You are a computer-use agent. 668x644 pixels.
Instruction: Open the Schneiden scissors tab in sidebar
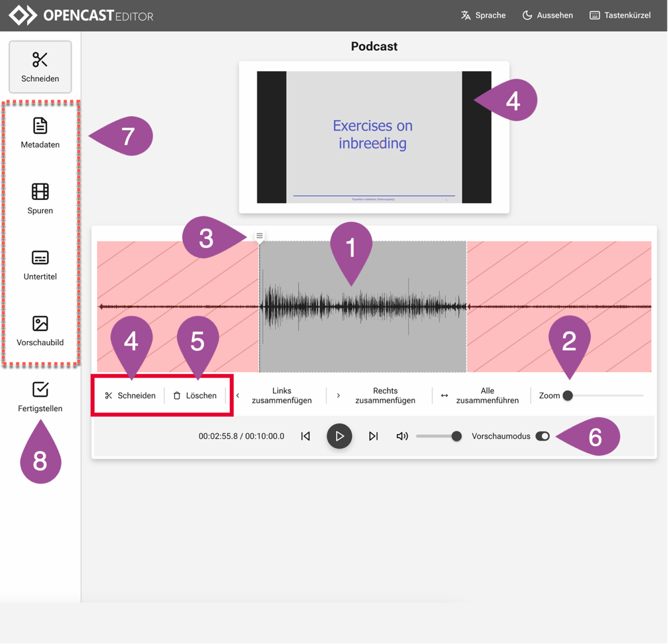point(40,67)
